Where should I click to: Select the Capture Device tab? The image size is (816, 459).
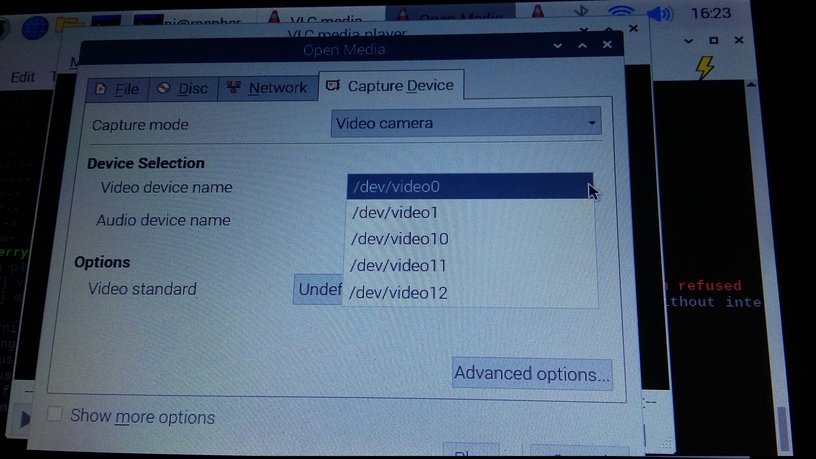(391, 85)
